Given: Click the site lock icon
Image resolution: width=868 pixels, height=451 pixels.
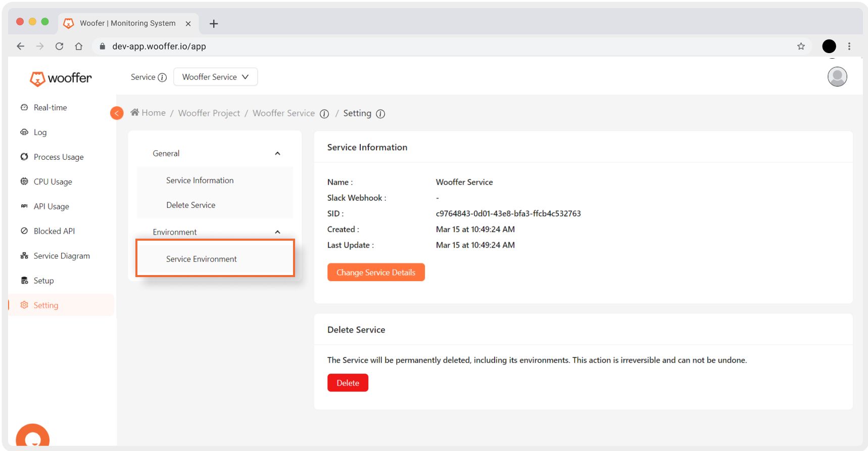Looking at the screenshot, I should click(x=103, y=46).
